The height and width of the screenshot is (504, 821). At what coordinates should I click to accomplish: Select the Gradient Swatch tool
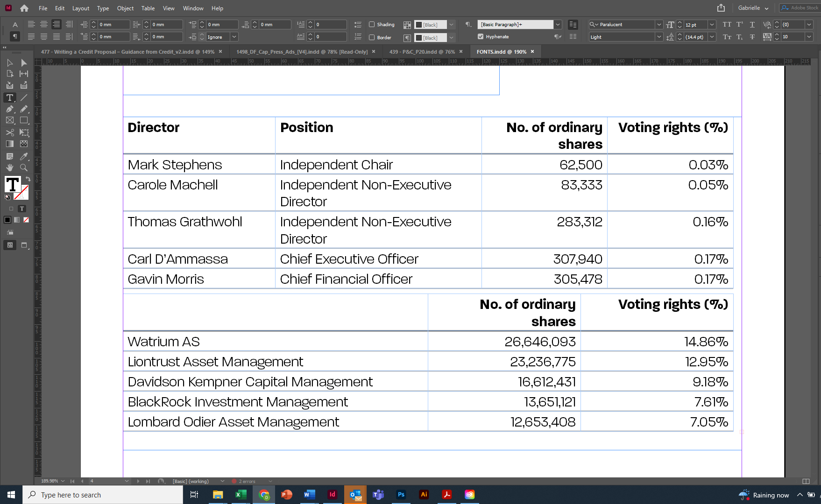(x=10, y=144)
